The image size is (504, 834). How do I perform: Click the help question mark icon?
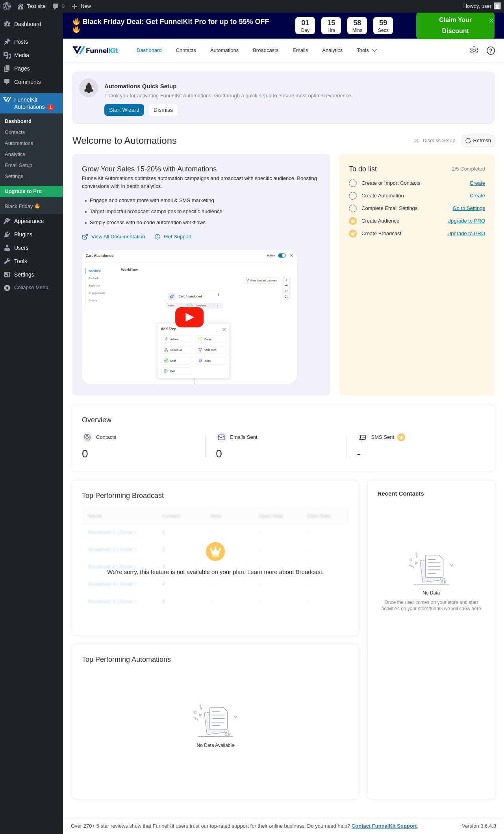(491, 50)
